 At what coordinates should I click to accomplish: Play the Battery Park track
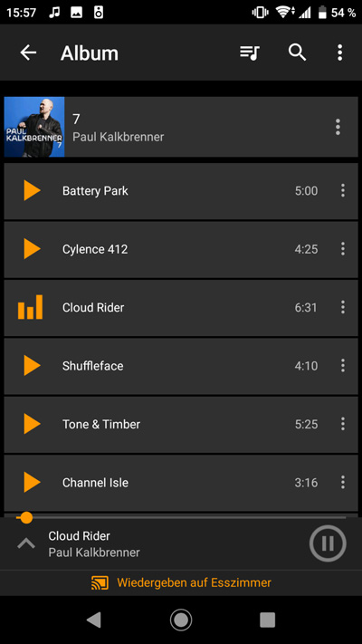coord(32,190)
